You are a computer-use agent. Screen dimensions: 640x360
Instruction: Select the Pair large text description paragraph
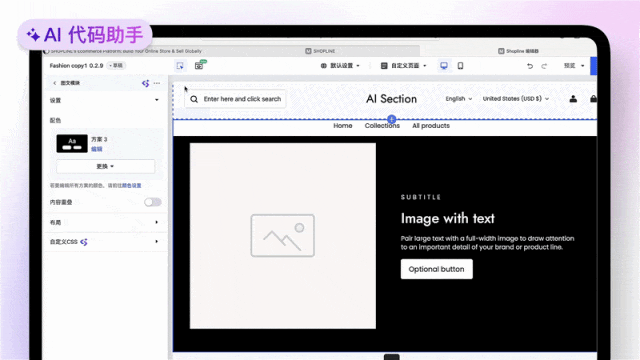point(487,243)
